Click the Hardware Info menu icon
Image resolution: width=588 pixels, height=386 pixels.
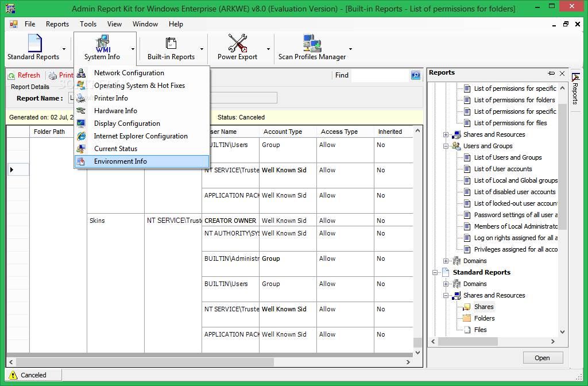coord(81,111)
